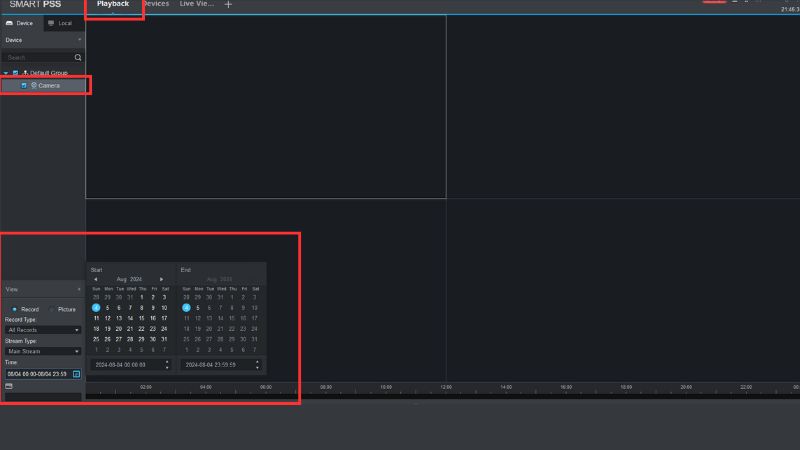The width and height of the screenshot is (800, 450).
Task: Select the Picture radio button
Action: [x=53, y=309]
